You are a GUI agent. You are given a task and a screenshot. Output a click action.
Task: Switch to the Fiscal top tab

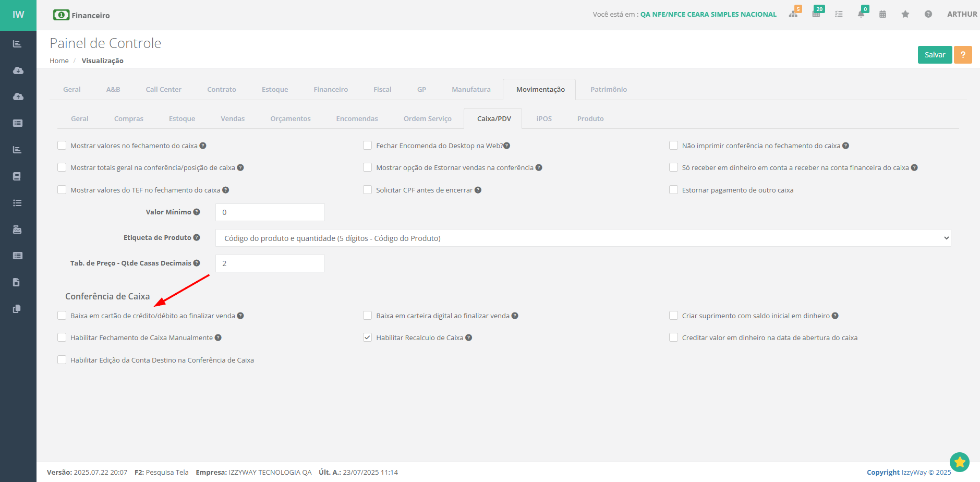382,89
